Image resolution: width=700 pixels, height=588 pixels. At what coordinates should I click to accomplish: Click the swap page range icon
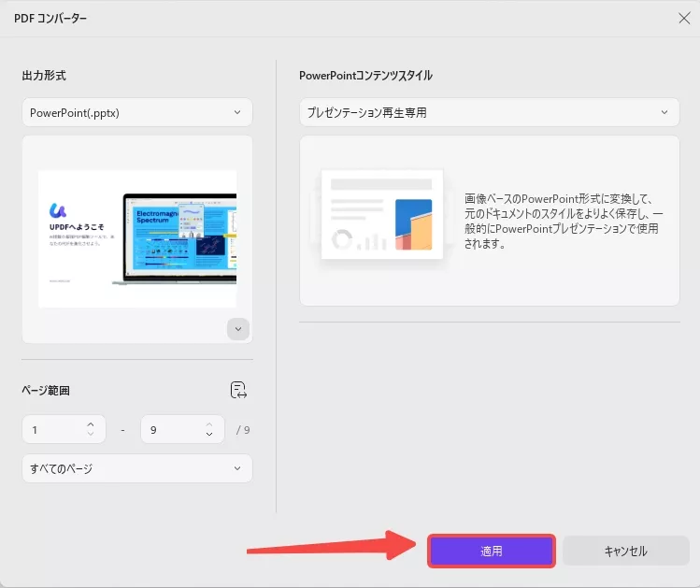tap(238, 390)
